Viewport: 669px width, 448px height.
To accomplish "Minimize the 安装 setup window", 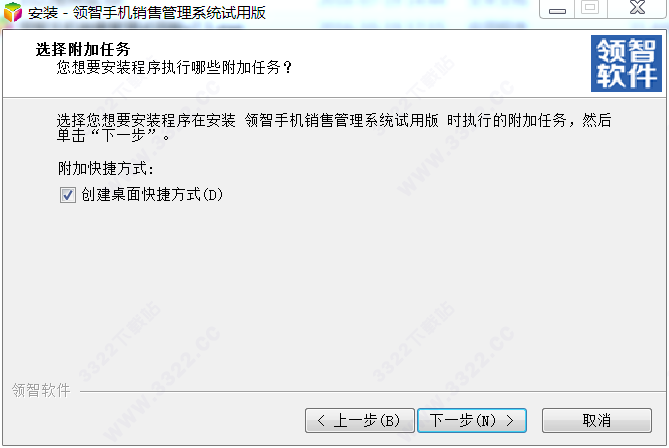I will click(x=557, y=9).
